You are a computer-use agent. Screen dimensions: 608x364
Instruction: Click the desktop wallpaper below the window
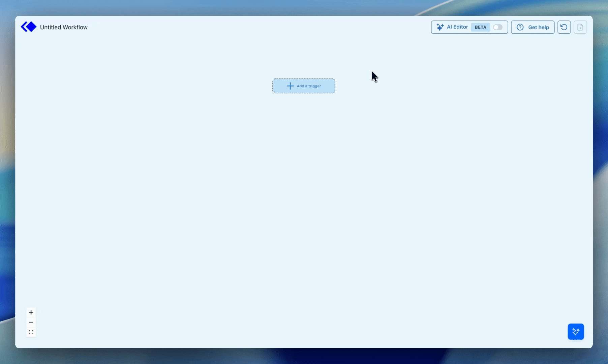click(303, 357)
